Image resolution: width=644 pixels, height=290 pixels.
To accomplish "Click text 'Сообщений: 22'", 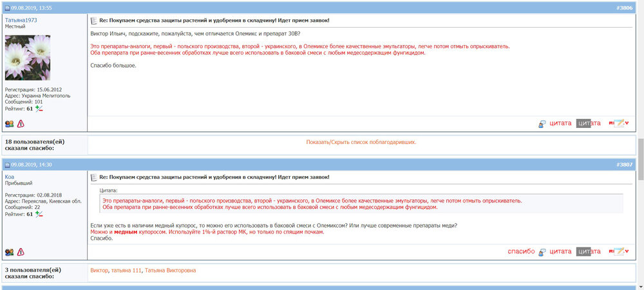I will (x=23, y=208).
